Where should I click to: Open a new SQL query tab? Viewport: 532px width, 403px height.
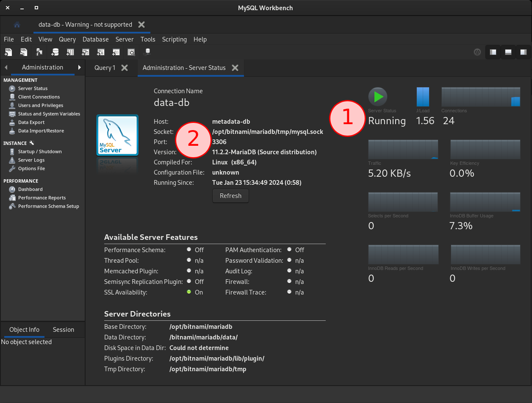pyautogui.click(x=8, y=52)
